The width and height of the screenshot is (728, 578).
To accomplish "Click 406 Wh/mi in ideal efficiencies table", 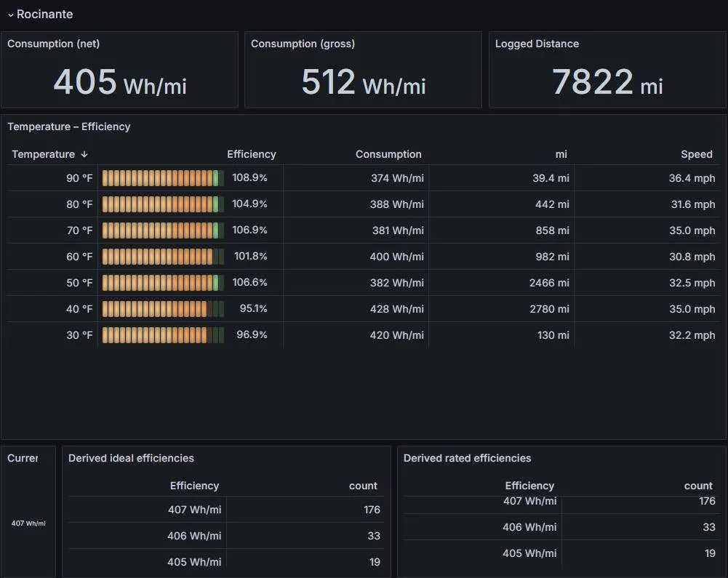I will [194, 536].
